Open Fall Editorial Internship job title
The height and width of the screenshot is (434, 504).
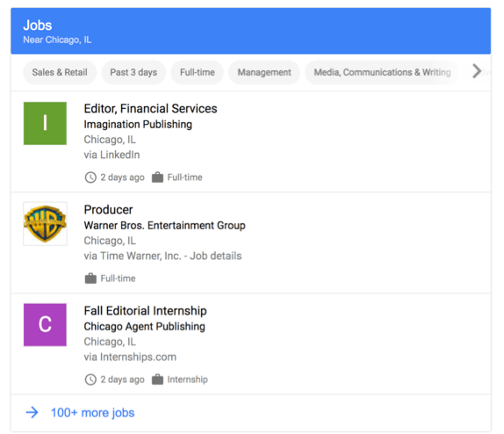[x=145, y=311]
